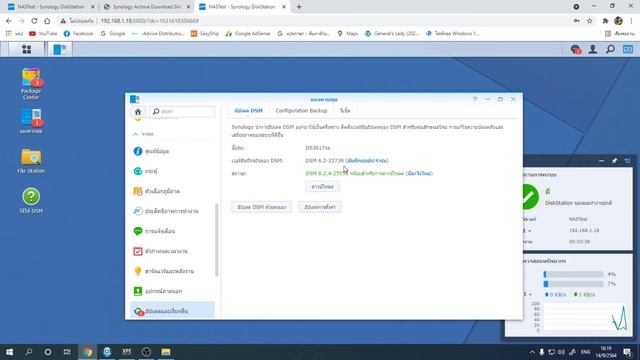
Task: Open DSM Help desktop icon
Action: [31, 200]
